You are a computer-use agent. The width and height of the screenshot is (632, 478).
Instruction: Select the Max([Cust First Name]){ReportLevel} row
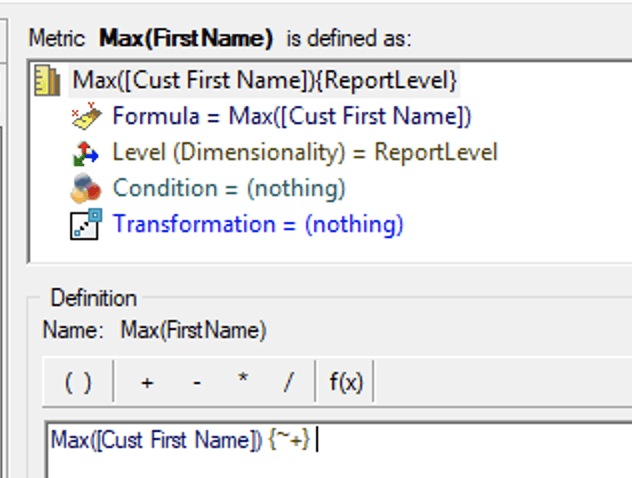264,80
